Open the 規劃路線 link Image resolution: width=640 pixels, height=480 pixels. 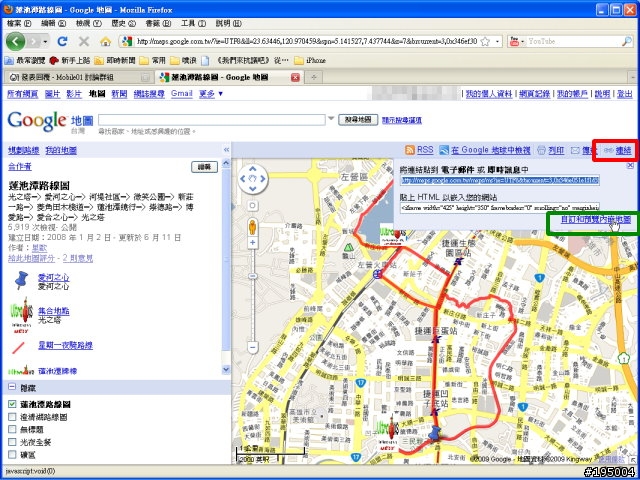pos(24,150)
